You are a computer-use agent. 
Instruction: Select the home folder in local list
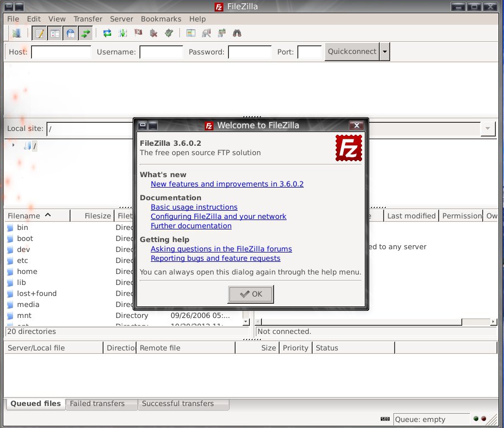[x=27, y=271]
